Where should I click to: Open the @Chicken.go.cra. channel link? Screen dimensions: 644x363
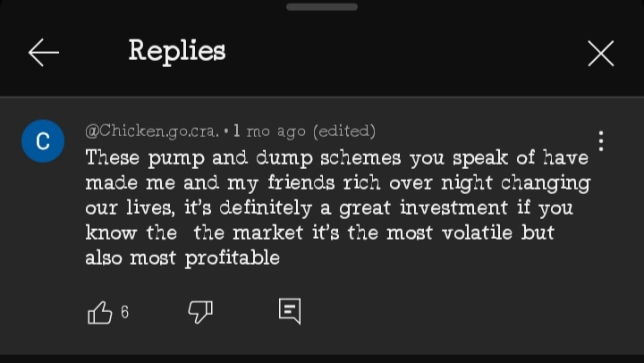click(152, 131)
